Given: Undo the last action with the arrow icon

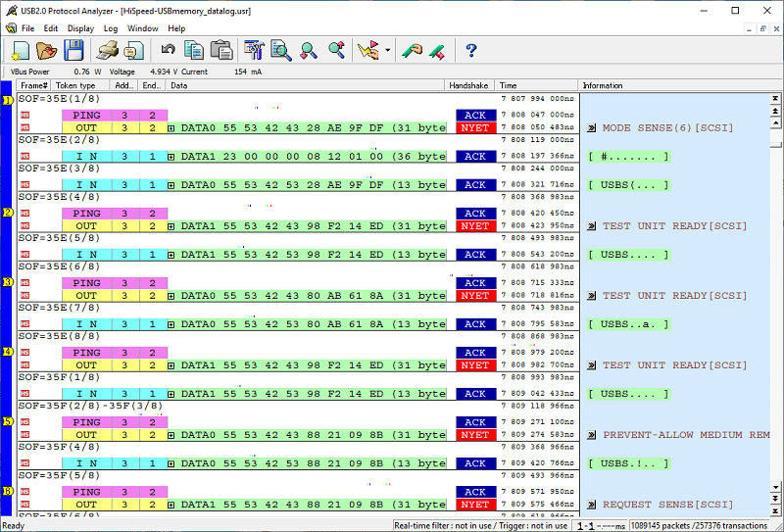Looking at the screenshot, I should [168, 50].
